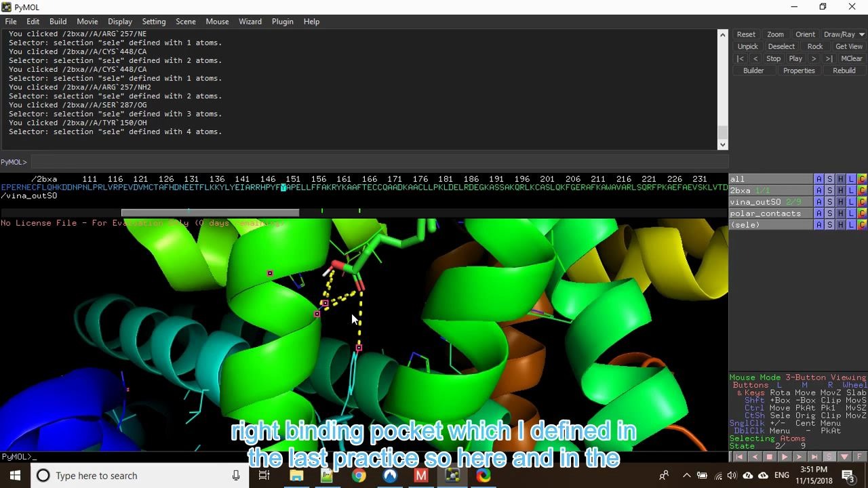The width and height of the screenshot is (868, 488).
Task: Toggle Rock to rock the camera
Action: (x=815, y=46)
